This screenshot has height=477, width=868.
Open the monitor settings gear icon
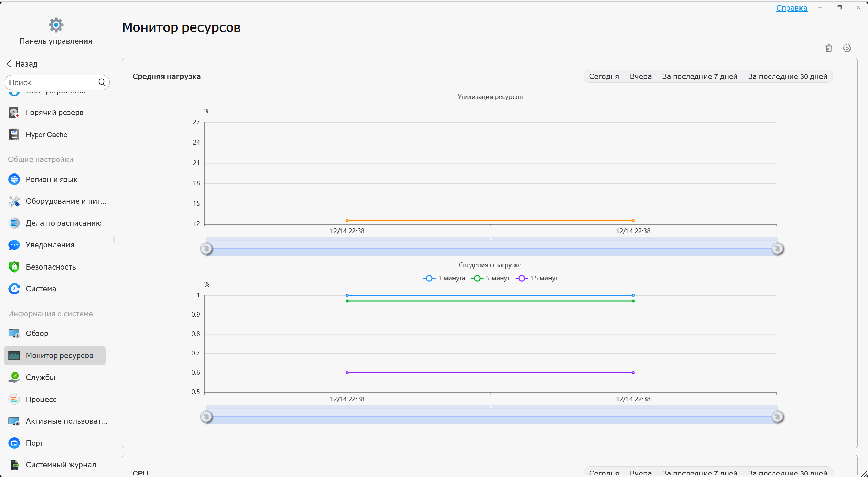pyautogui.click(x=847, y=48)
